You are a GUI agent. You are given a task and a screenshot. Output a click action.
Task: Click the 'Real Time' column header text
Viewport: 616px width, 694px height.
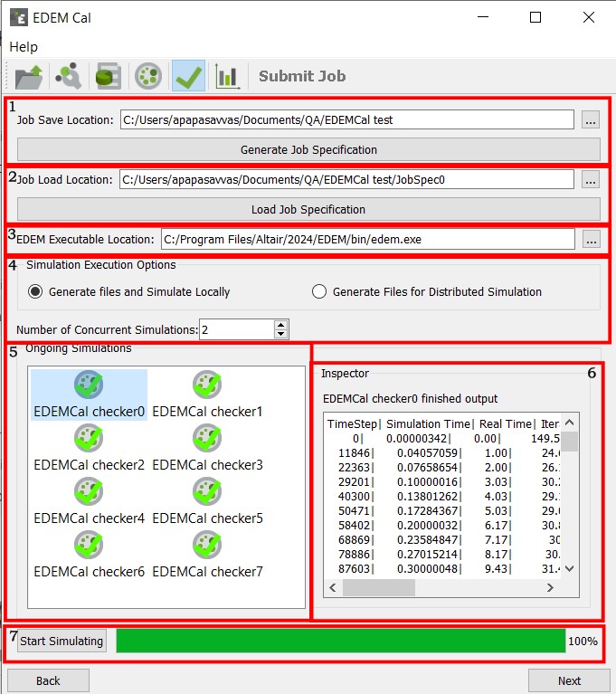[x=506, y=424]
